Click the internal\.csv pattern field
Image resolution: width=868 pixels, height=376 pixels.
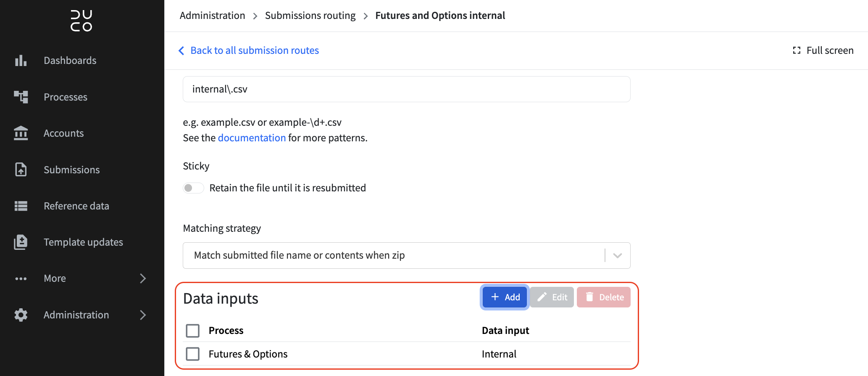[x=406, y=89]
